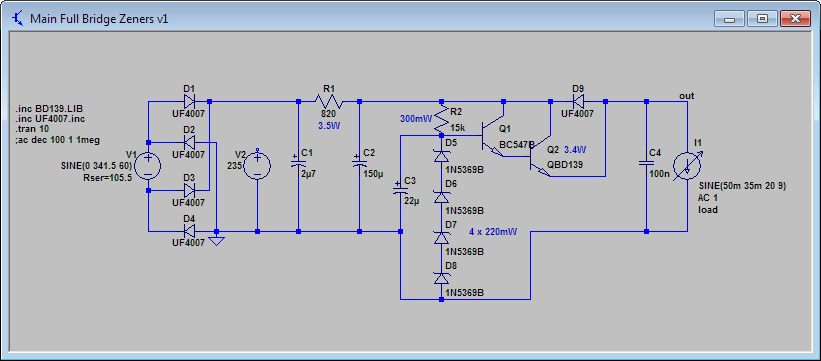Click the window title 'Main Full Bridge Zeners v1'
Screen dimensions: 821x361
99,19
